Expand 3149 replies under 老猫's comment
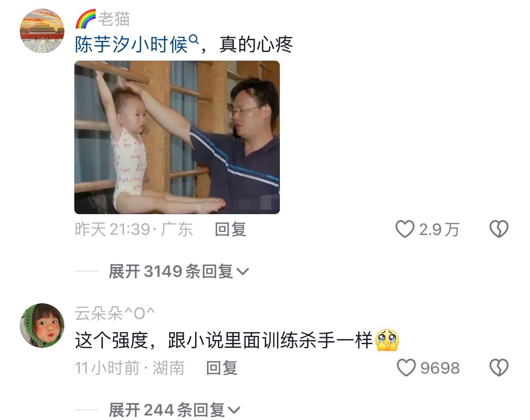 point(179,271)
